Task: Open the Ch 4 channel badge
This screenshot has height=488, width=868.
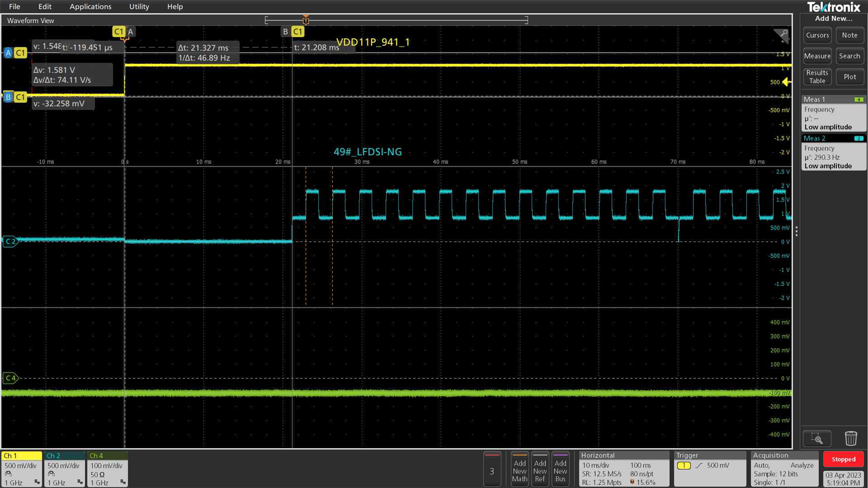Action: (108, 469)
